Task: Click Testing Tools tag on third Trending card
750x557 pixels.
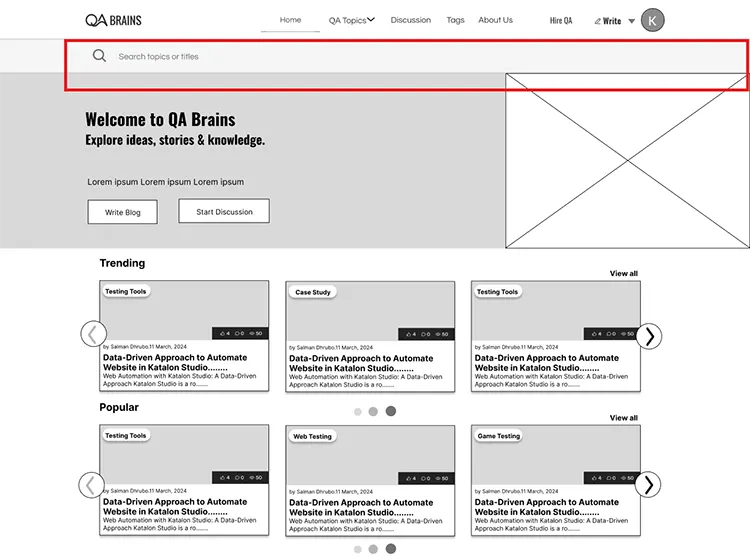Action: coord(497,292)
